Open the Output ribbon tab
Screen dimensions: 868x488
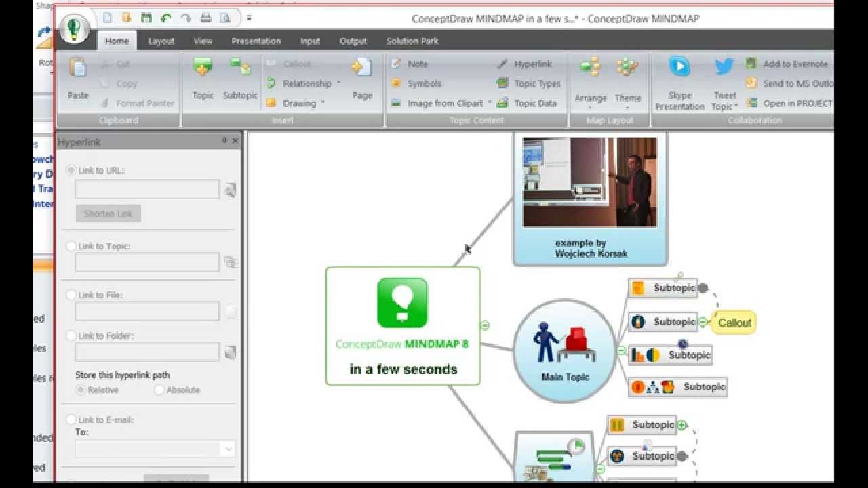pyautogui.click(x=353, y=41)
